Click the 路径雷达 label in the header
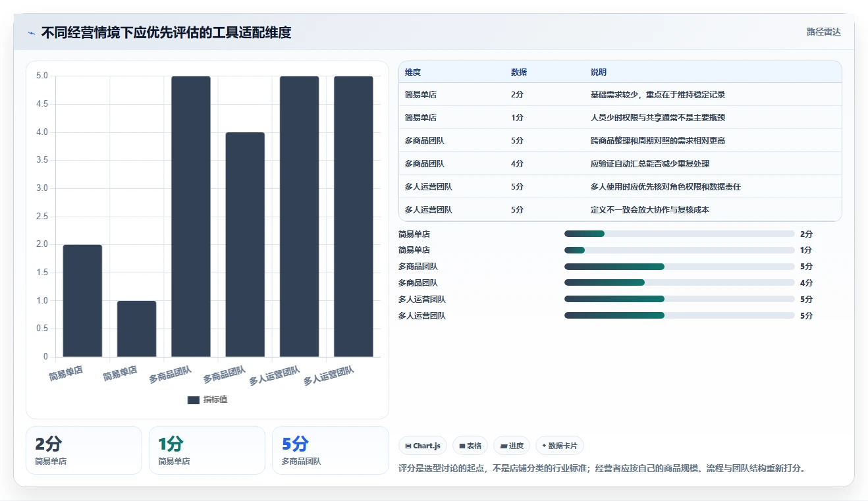This screenshot has height=501, width=868. click(824, 32)
